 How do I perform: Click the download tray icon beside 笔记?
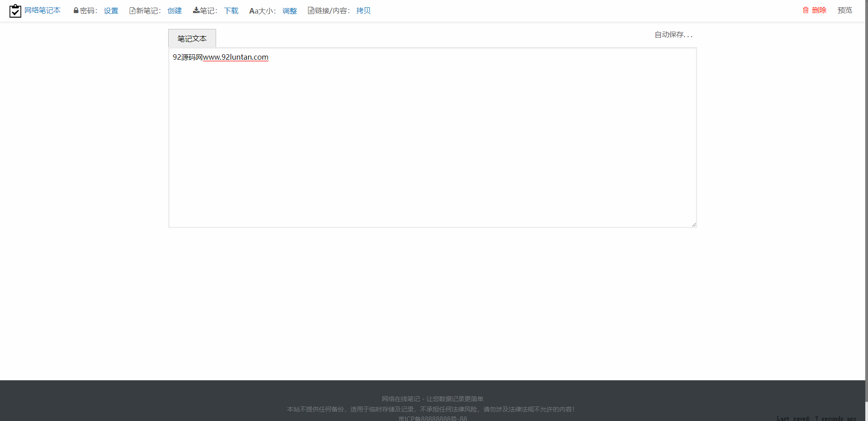[x=196, y=10]
